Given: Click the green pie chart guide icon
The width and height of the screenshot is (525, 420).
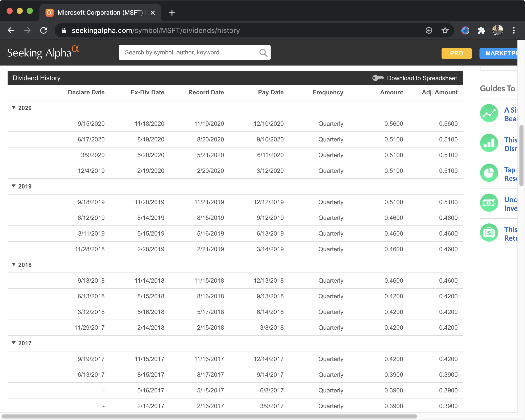Looking at the screenshot, I should (489, 173).
